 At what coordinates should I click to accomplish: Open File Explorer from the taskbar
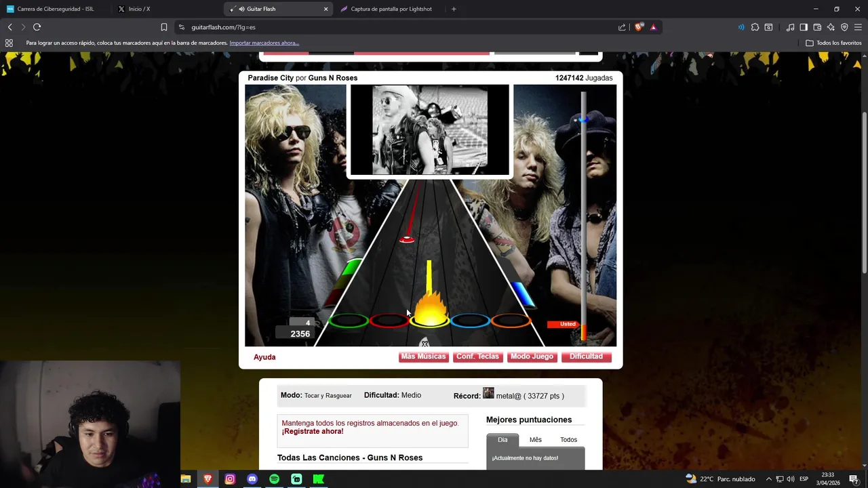[186, 479]
